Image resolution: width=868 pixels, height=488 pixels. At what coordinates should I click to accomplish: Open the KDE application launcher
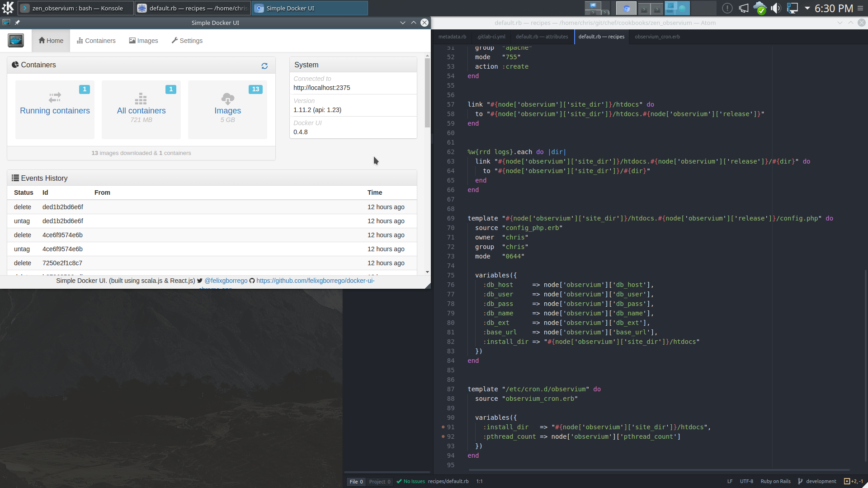8,8
